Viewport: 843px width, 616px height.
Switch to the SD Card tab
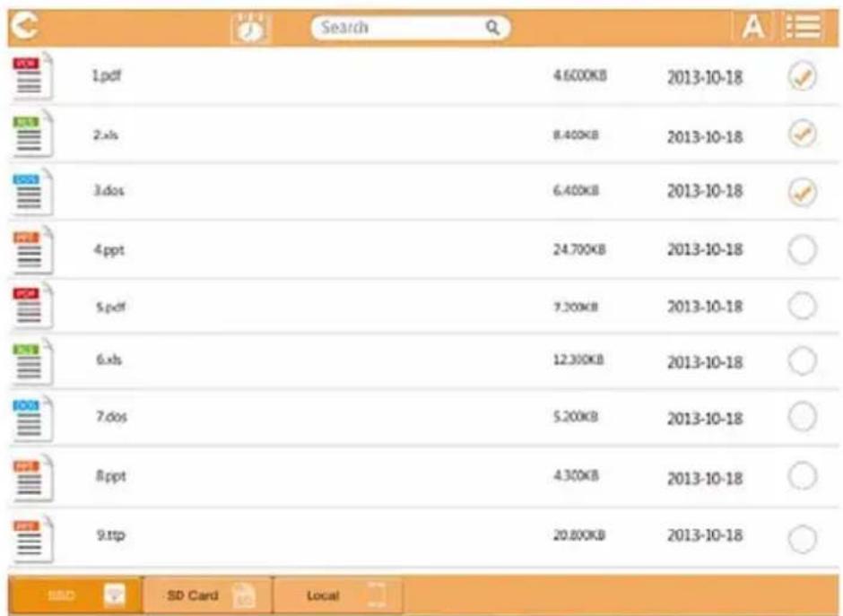[207, 595]
